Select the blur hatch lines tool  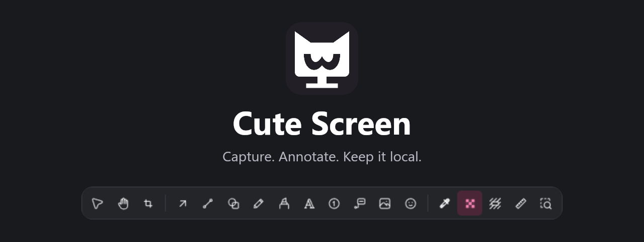[495, 203]
